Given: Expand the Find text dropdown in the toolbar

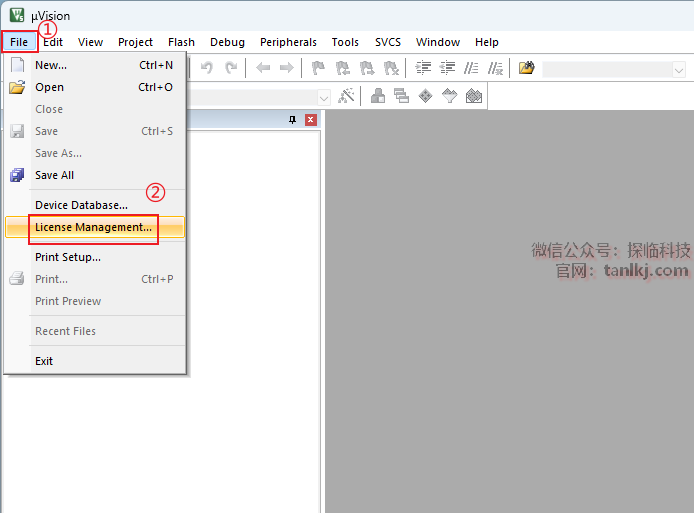Looking at the screenshot, I should pos(679,69).
